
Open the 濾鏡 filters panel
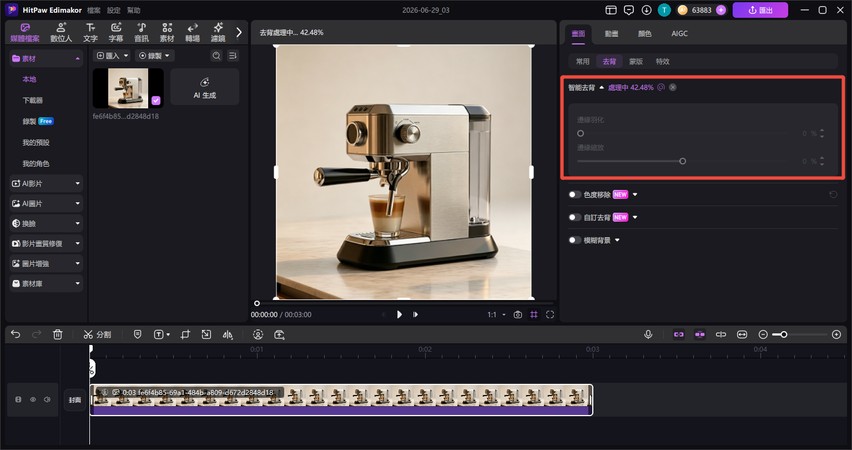click(218, 33)
